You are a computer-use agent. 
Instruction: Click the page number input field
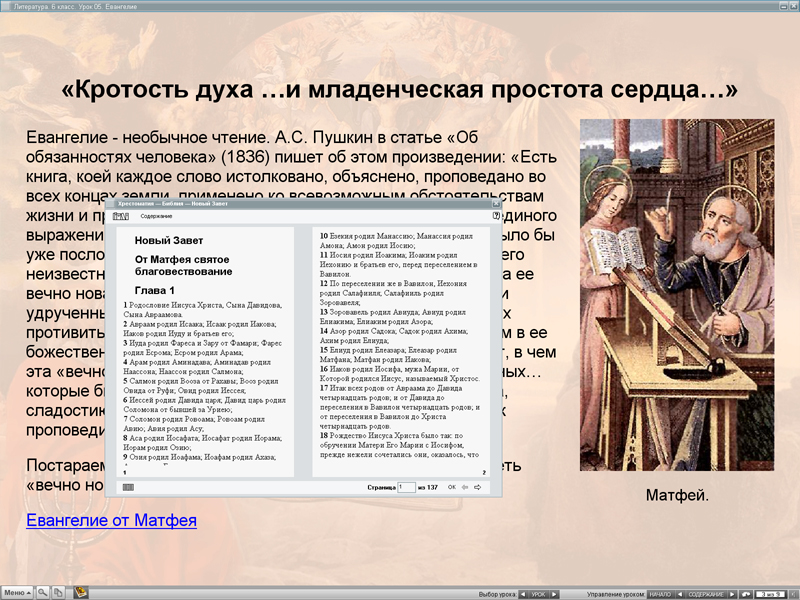406,487
